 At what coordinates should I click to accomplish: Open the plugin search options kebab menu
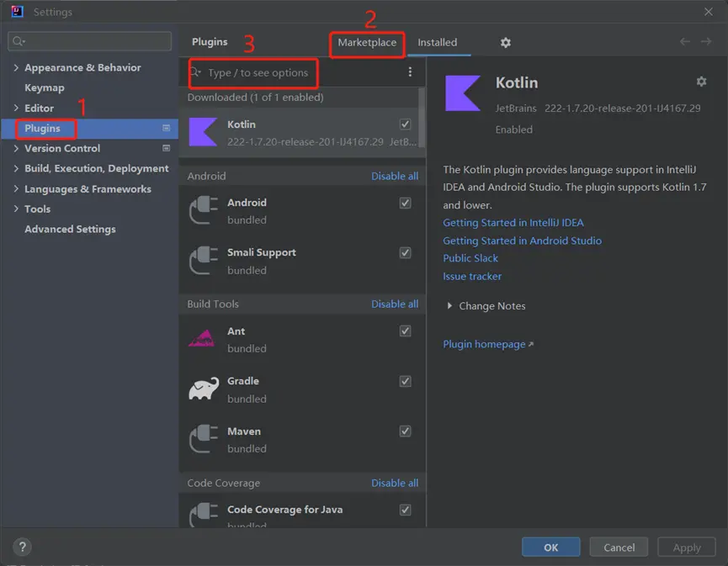coord(410,72)
